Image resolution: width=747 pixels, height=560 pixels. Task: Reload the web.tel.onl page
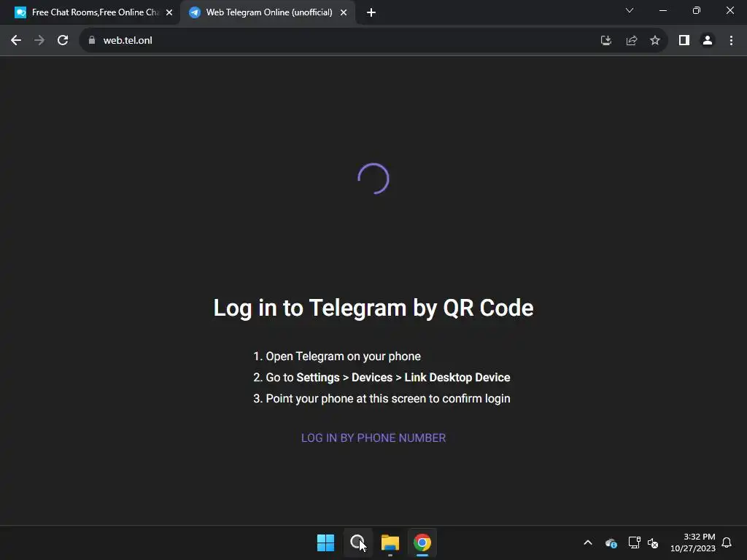click(x=63, y=41)
